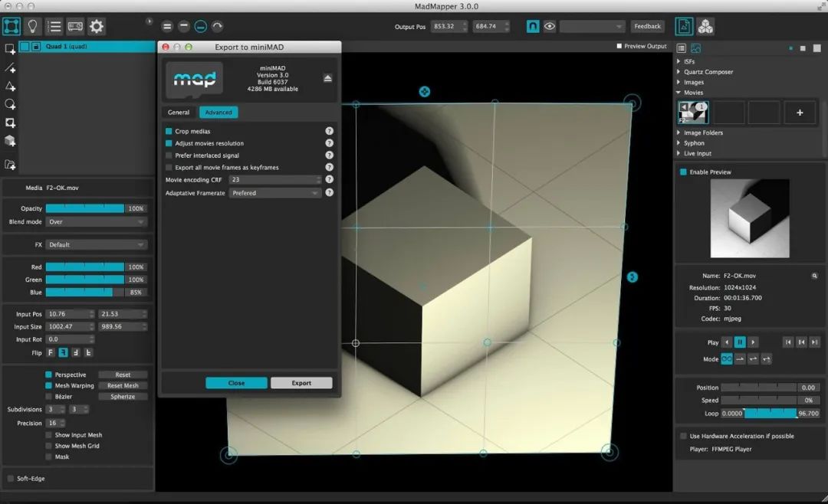828x504 pixels.
Task: Switch to the Advanced tab in the export dialog
Action: pyautogui.click(x=219, y=112)
